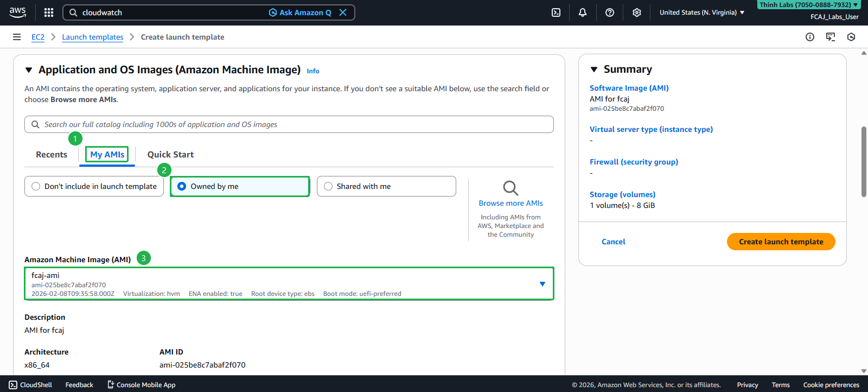Open the United States (N. Virginia) region selector
The width and height of the screenshot is (868, 392).
tap(702, 12)
